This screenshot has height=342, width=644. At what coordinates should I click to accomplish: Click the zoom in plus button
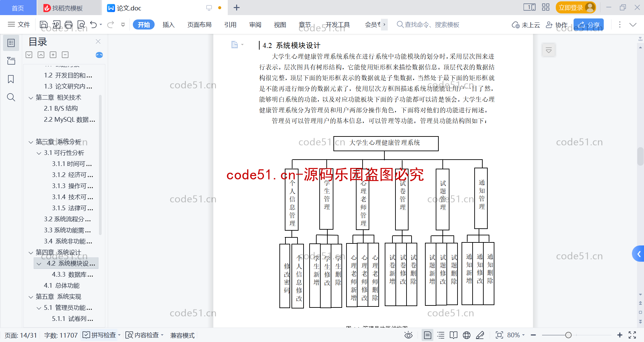[620, 335]
